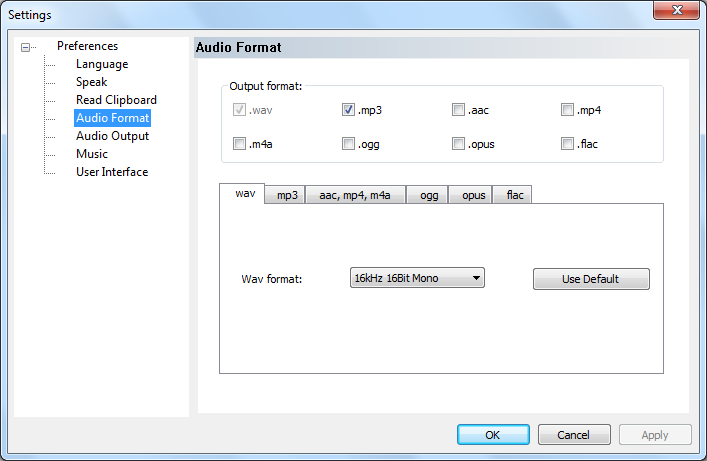This screenshot has width=707, height=461.
Task: Collapse the Preferences tree node
Action: pyautogui.click(x=26, y=47)
